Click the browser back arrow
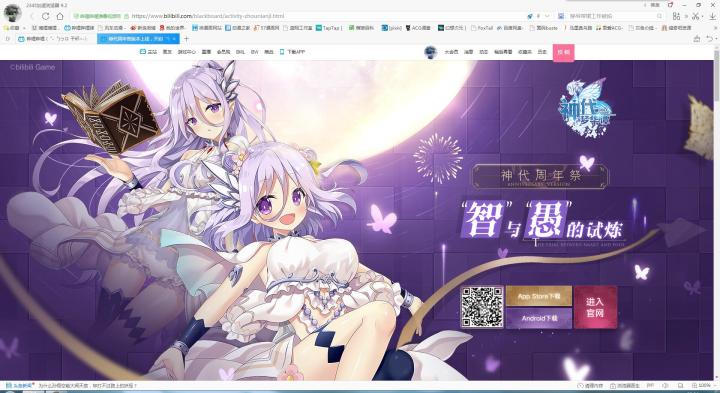720x393 pixels. coord(32,16)
